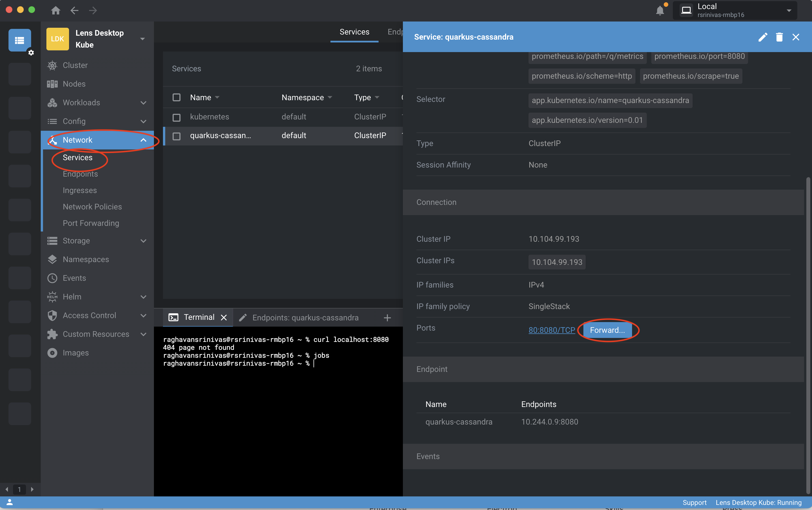This screenshot has width=812, height=510.
Task: Click the user account icon in the status bar
Action: click(9, 502)
